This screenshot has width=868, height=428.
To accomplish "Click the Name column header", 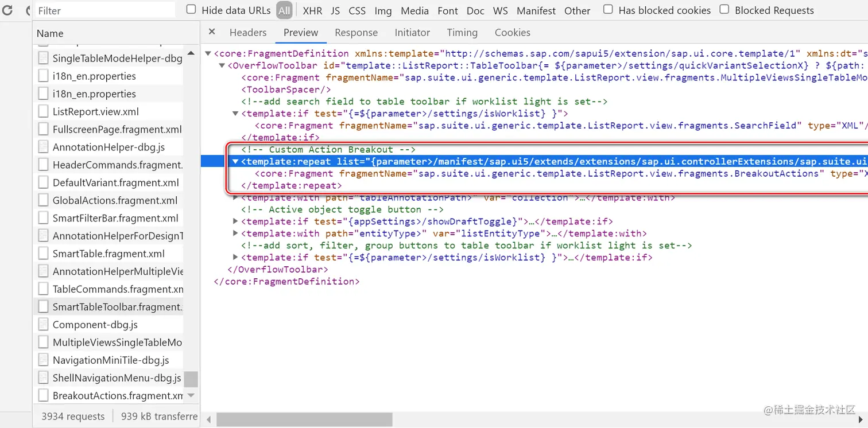I will 116,33.
